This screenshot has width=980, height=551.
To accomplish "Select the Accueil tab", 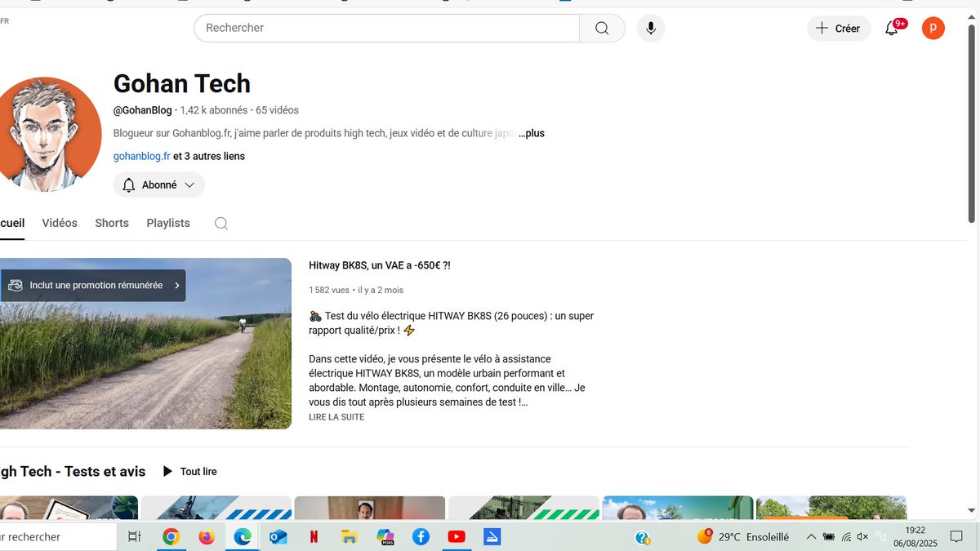I will point(12,223).
